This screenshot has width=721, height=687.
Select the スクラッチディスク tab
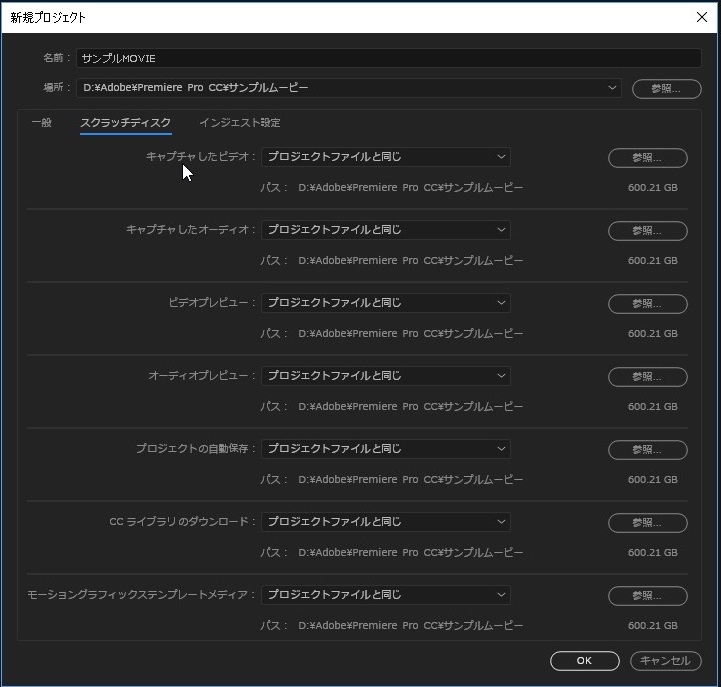point(125,123)
